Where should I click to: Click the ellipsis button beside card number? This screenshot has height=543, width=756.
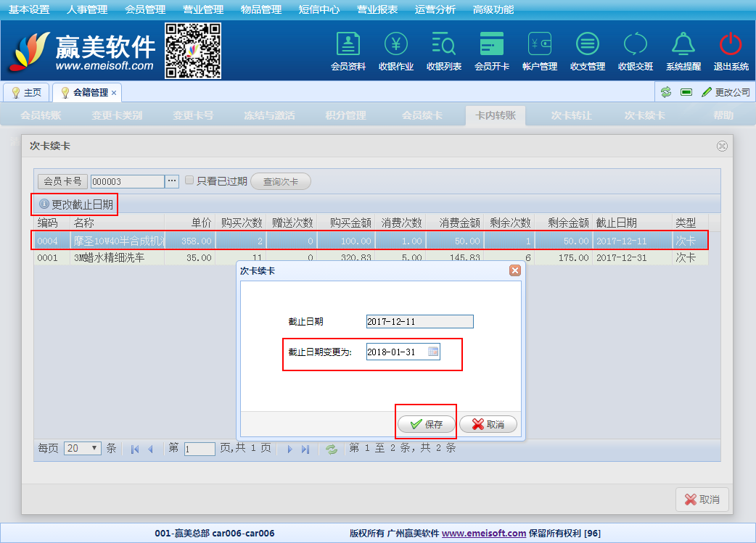(x=172, y=181)
